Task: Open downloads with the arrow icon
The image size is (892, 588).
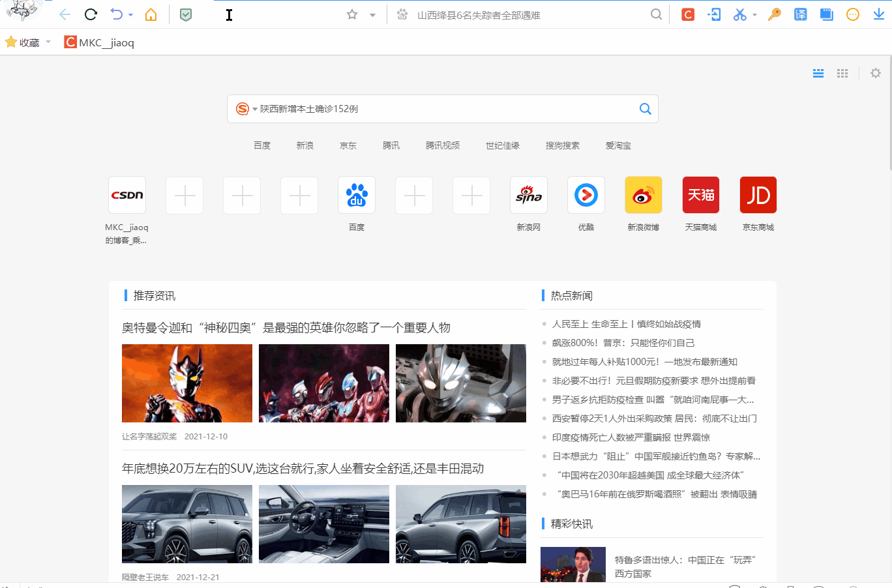Action: click(879, 14)
